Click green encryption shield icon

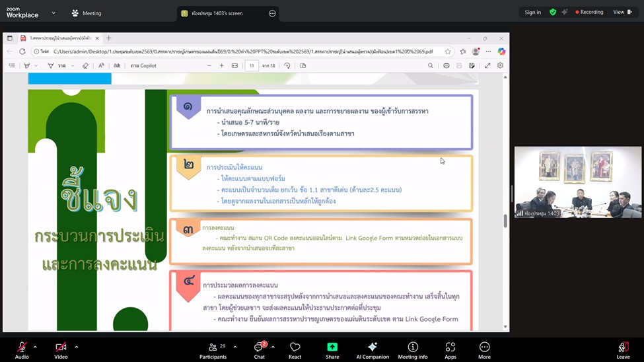pyautogui.click(x=553, y=13)
